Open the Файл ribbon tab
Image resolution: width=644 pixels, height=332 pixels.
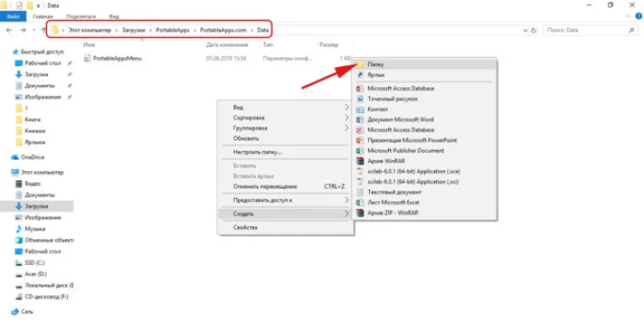[13, 17]
